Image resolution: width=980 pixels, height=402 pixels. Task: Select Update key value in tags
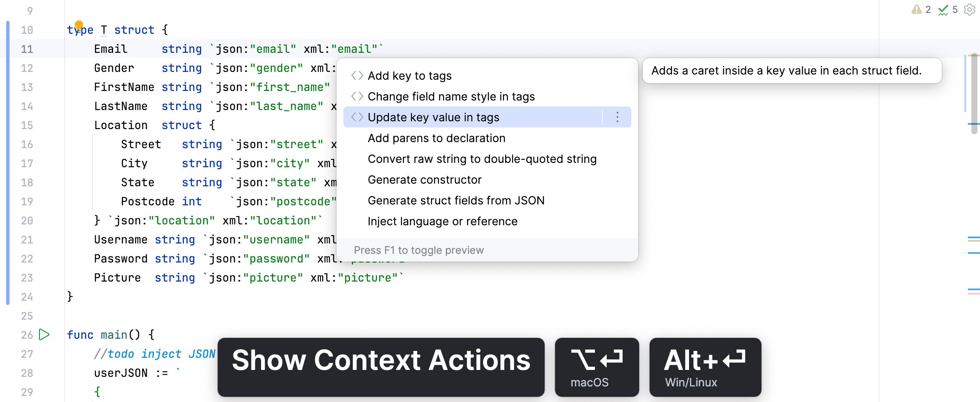coord(434,117)
